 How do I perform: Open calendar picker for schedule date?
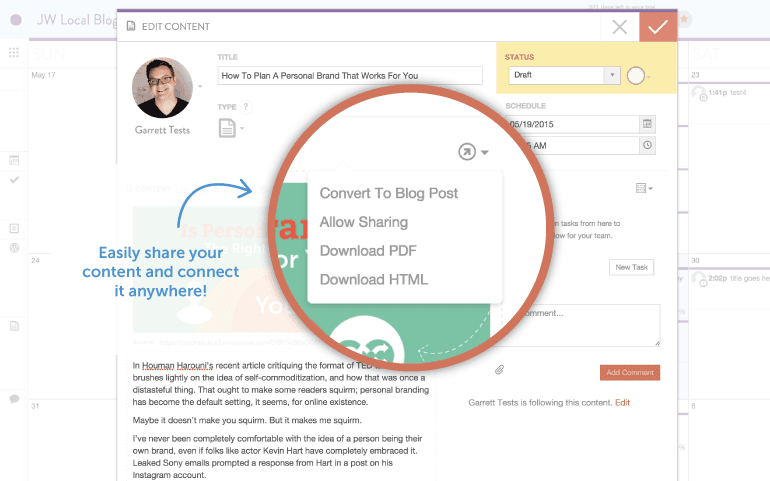coord(647,124)
